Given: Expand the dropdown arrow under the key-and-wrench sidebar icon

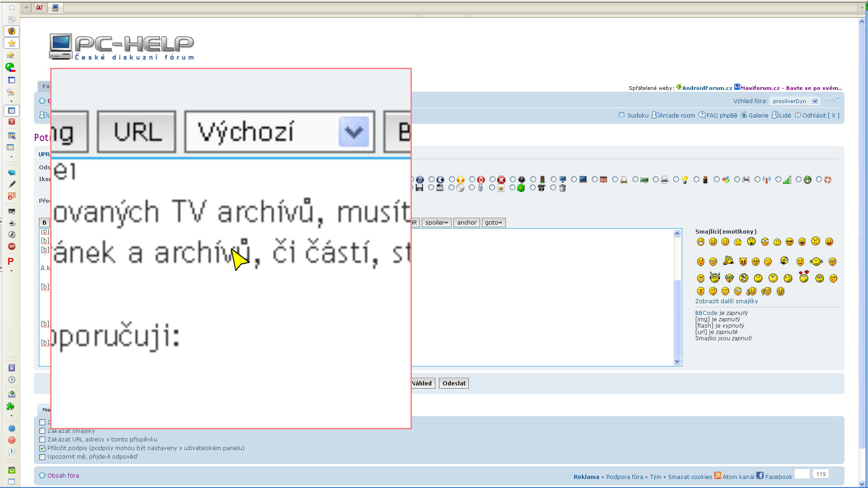Looking at the screenshot, I should coord(11,101).
